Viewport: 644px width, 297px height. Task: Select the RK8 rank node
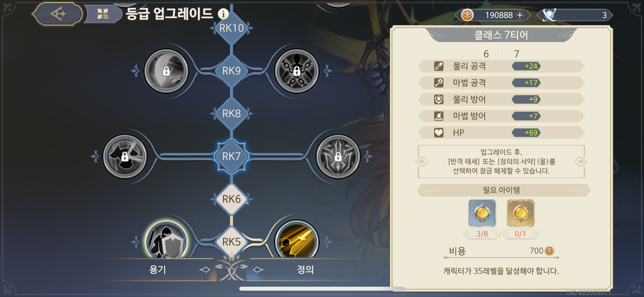click(231, 114)
